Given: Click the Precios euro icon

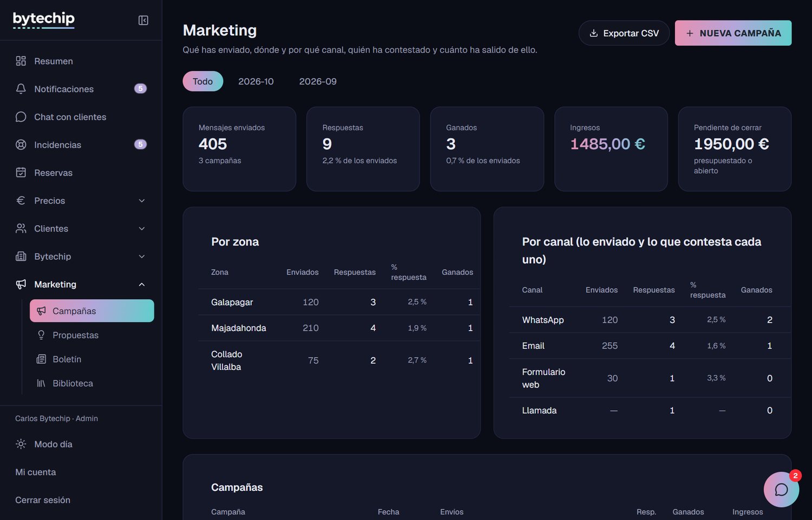Looking at the screenshot, I should (21, 200).
